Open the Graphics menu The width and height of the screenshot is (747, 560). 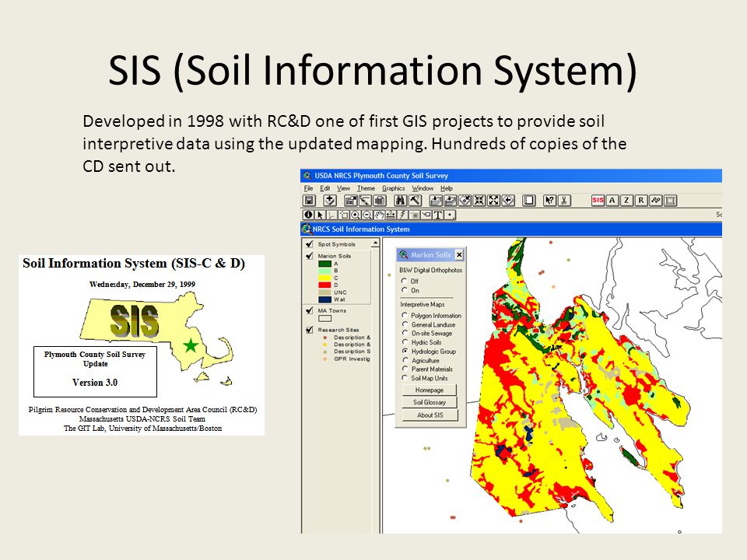pyautogui.click(x=394, y=188)
